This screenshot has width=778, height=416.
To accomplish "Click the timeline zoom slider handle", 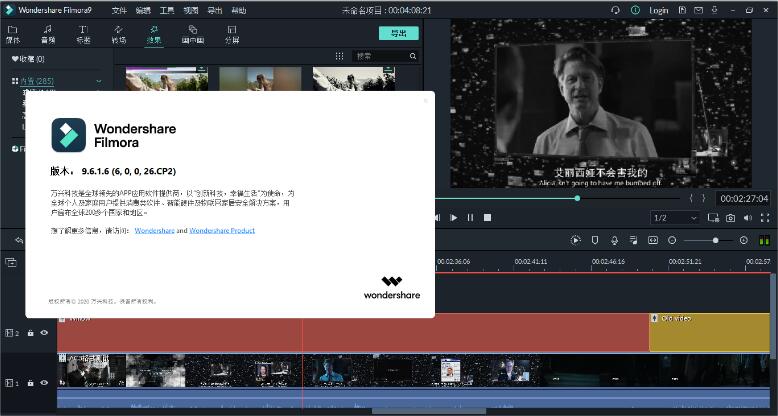I will click(715, 240).
